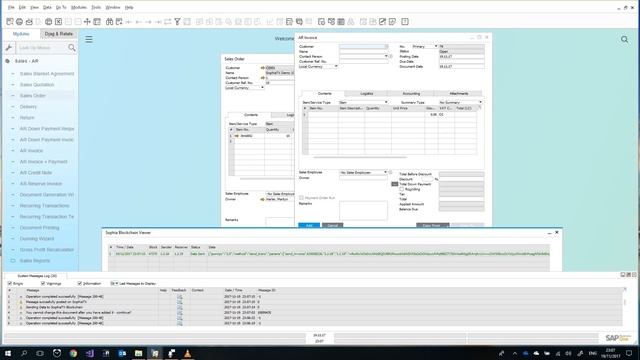This screenshot has width=640, height=360.
Task: Go to First Data Record toolbar arrow
Action: coord(129,22)
